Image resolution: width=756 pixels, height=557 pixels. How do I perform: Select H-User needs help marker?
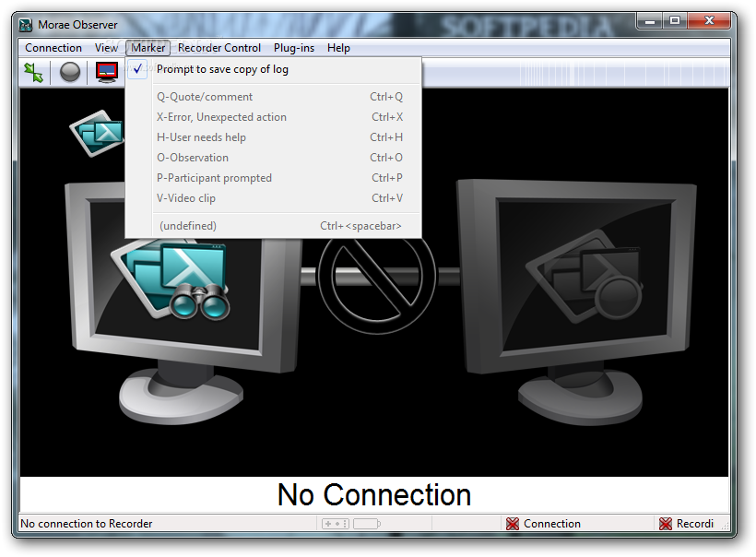(273, 137)
